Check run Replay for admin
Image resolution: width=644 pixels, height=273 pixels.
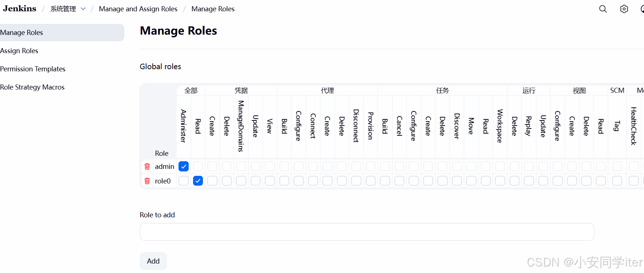coord(529,166)
